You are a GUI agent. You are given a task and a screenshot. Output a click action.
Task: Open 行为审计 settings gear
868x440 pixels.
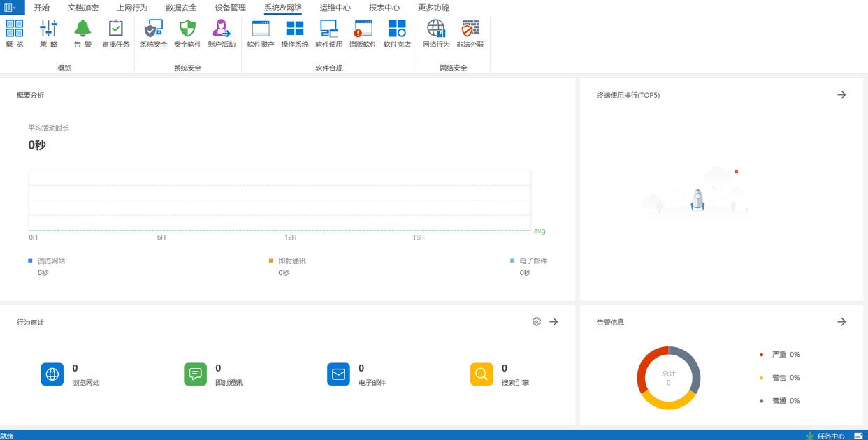537,322
